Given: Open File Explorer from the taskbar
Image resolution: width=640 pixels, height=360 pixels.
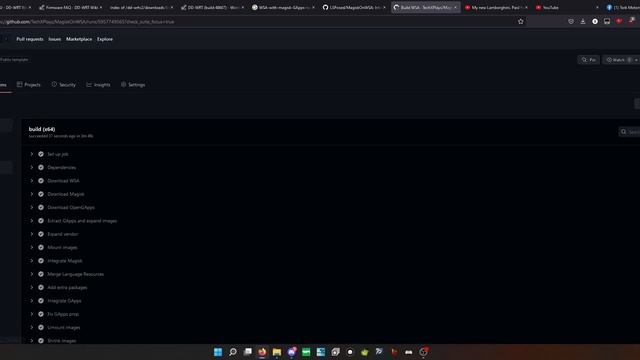Looking at the screenshot, I should tap(277, 352).
